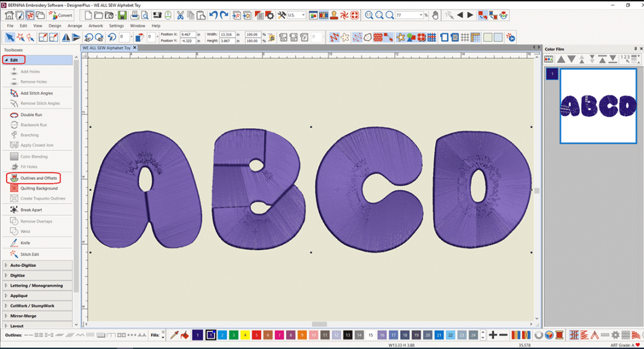The height and width of the screenshot is (349, 644).
Task: Click the Add Stitch Angles tool
Action: point(36,93)
